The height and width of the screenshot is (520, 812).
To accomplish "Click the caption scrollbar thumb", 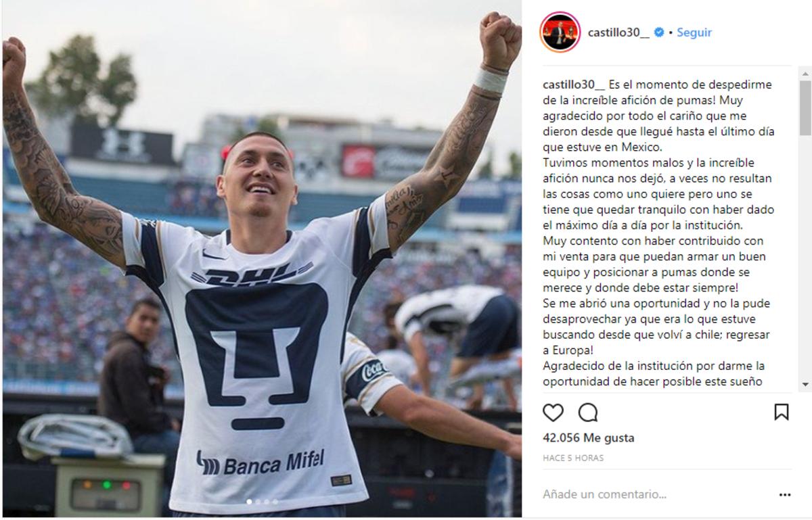I will 805,108.
